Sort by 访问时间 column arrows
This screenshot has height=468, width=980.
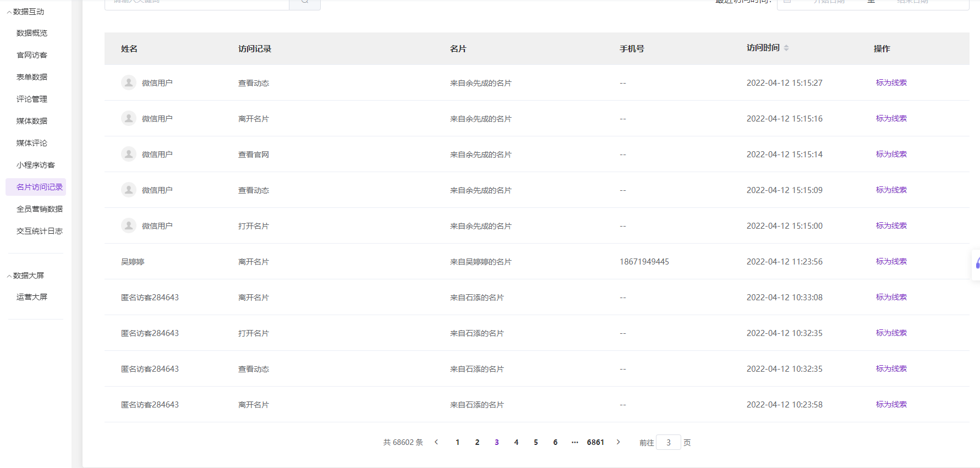pyautogui.click(x=786, y=48)
